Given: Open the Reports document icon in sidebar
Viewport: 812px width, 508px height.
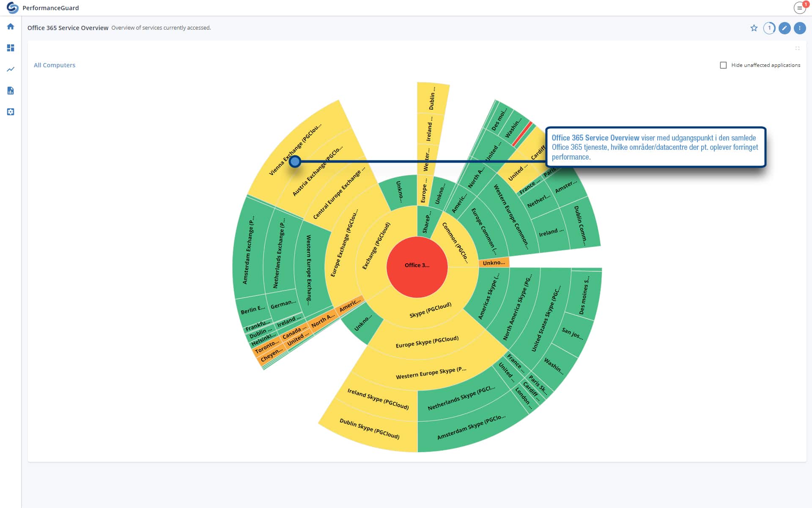Looking at the screenshot, I should [x=11, y=91].
